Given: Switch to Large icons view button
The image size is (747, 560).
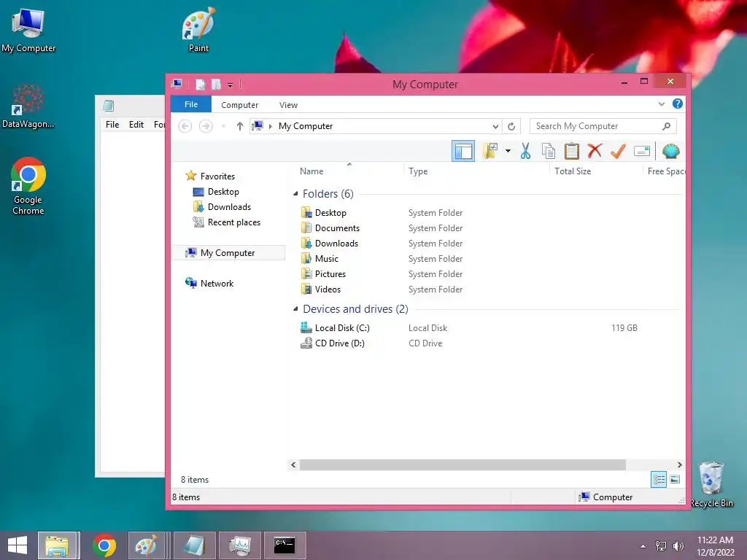Looking at the screenshot, I should tap(675, 480).
